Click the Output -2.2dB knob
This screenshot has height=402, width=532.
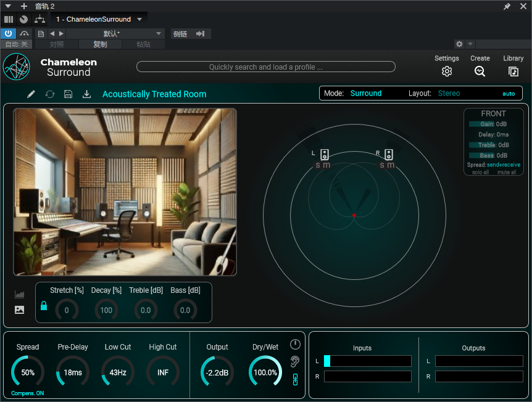[217, 372]
